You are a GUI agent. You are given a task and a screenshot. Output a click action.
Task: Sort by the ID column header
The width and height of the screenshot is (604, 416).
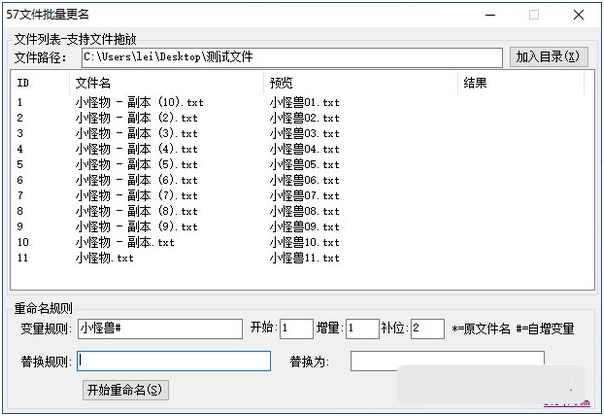(38, 84)
